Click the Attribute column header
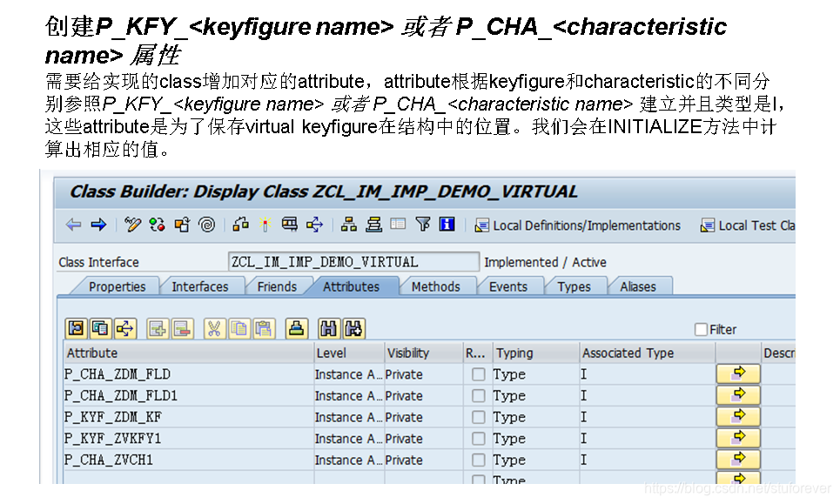Viewport: 840px width, 504px height. (189, 353)
